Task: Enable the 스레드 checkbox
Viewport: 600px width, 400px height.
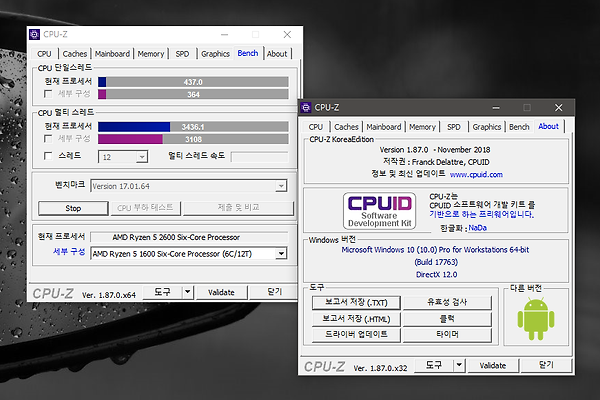Action: [47, 157]
